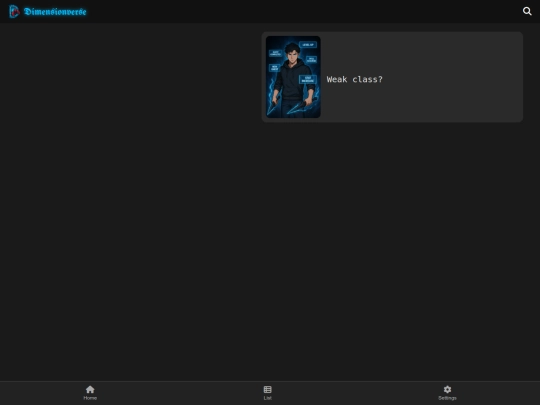Viewport: 540px width, 405px height.
Task: Open the Settings tab
Action: pos(447,393)
